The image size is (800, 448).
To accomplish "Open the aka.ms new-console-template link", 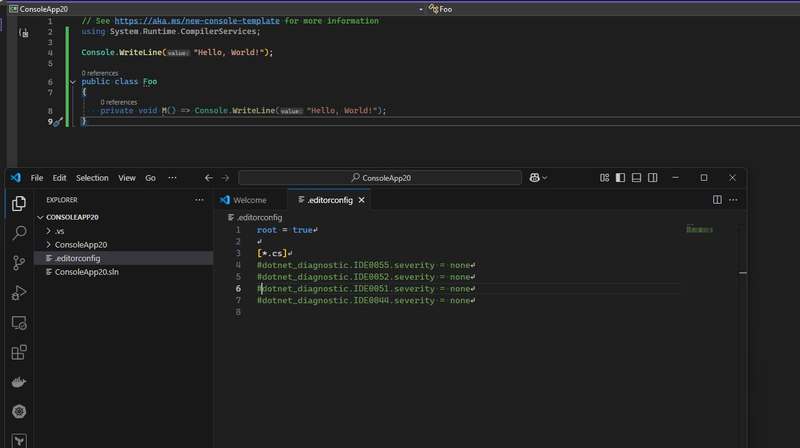I will [x=197, y=20].
